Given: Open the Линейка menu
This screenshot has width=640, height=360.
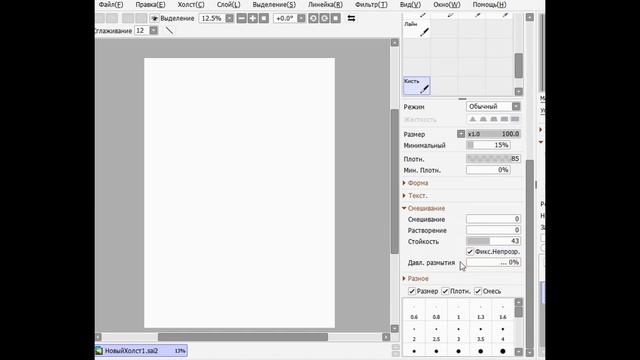Looking at the screenshot, I should pos(325,4).
